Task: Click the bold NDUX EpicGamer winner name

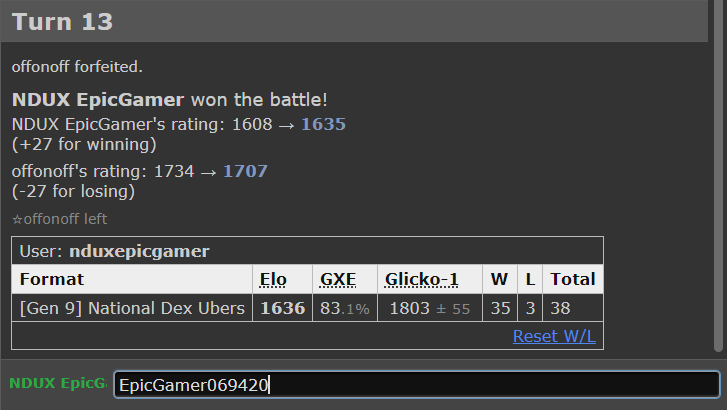Action: (98, 100)
